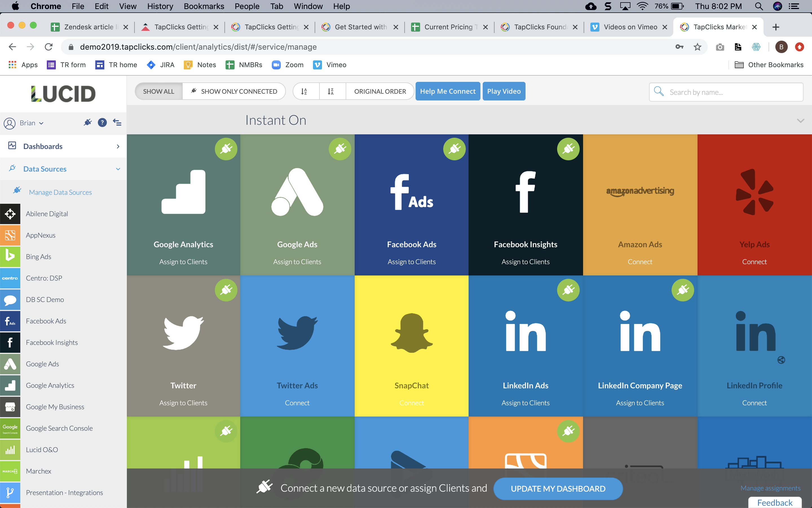The height and width of the screenshot is (508, 812).
Task: Click connected plug badge on Facebook Ads
Action: pos(454,149)
